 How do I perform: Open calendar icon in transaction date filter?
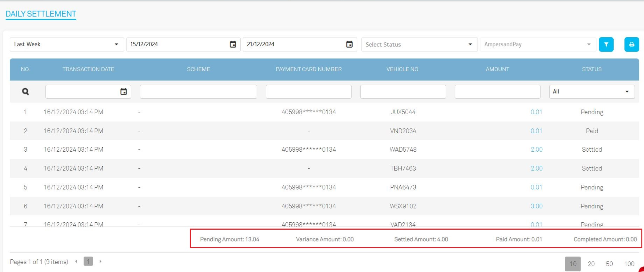tap(123, 92)
